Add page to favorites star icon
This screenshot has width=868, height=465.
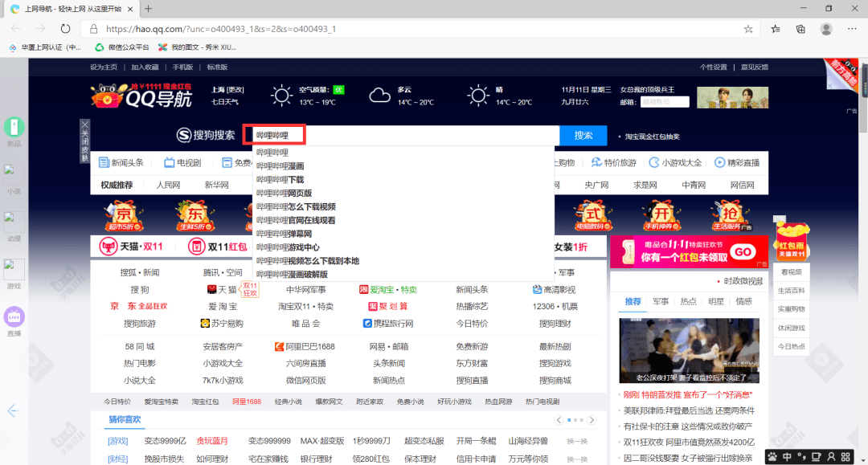click(x=748, y=29)
